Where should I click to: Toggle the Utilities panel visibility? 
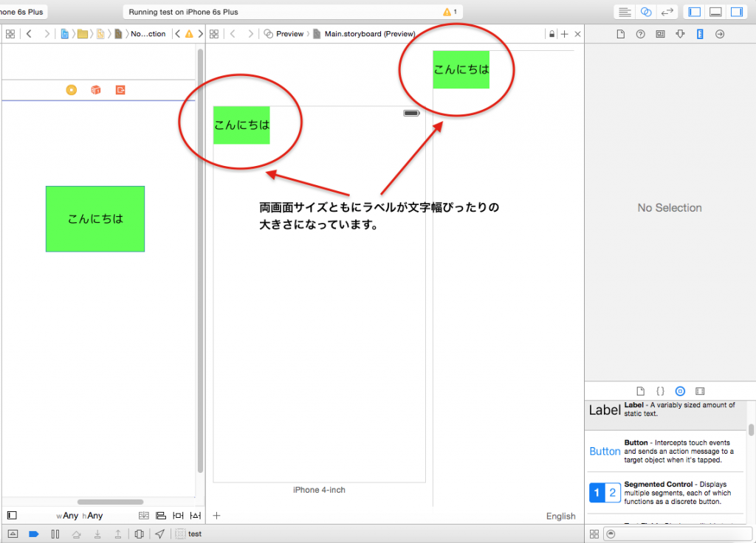tap(736, 12)
